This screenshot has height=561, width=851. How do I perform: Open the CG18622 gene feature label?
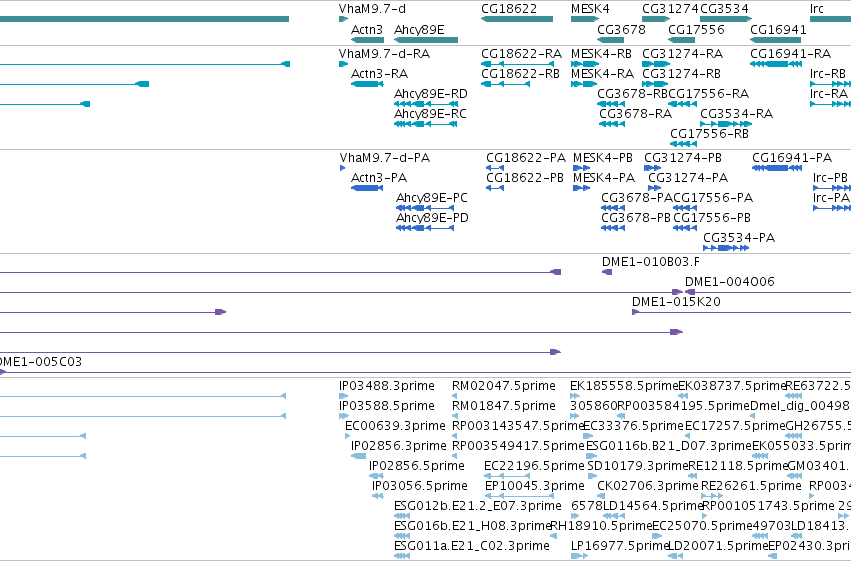tap(509, 9)
